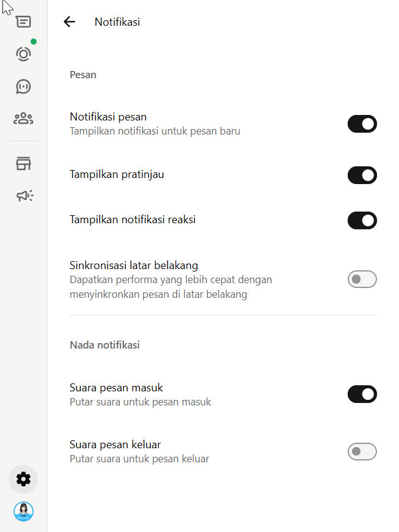Open the Communities people icon

[23, 118]
